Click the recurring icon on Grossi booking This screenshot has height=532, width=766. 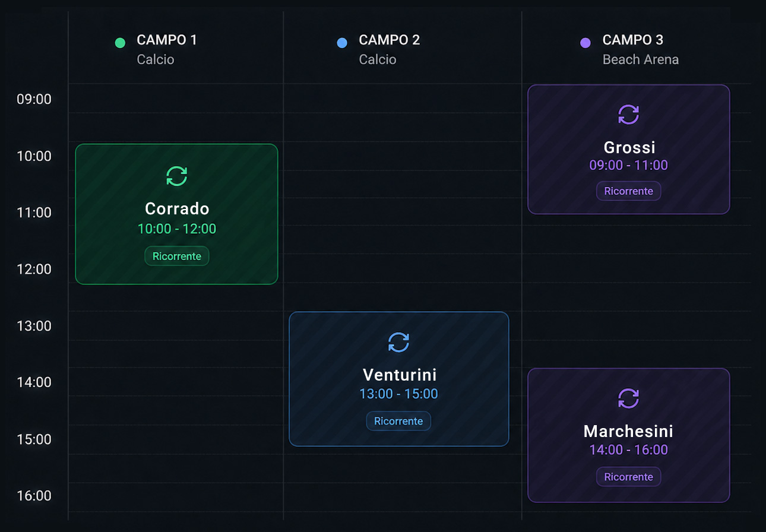(x=629, y=114)
